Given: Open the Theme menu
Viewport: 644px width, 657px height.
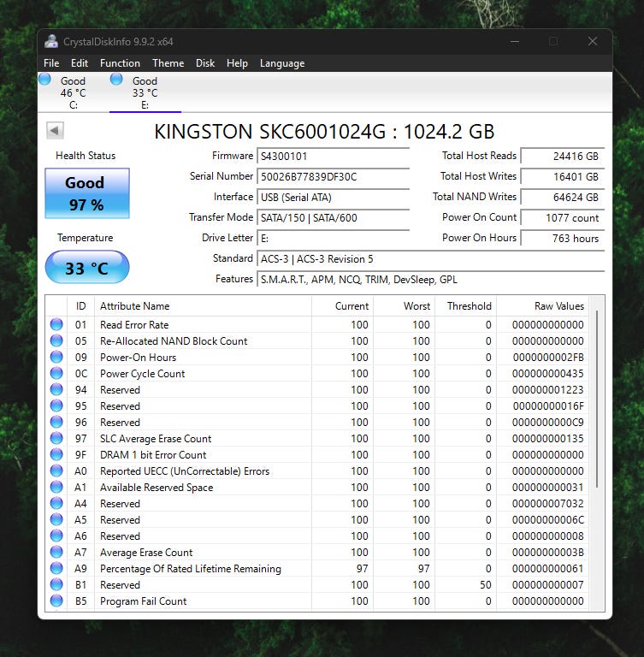Looking at the screenshot, I should [x=168, y=63].
